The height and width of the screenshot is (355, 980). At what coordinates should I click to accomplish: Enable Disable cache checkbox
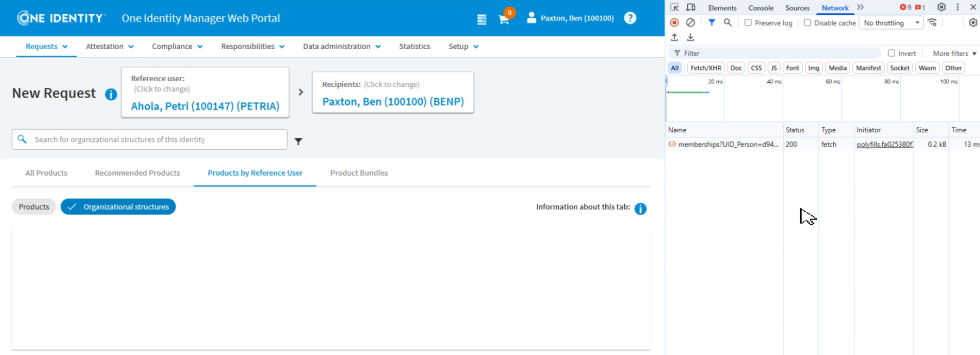(x=807, y=22)
